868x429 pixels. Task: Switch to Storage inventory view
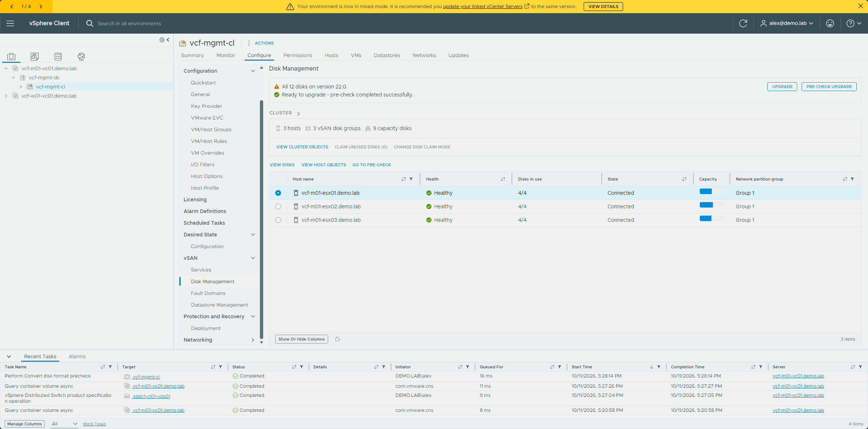click(x=58, y=56)
